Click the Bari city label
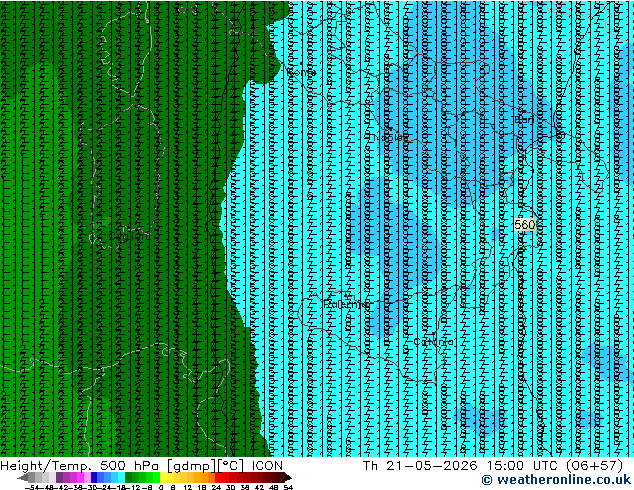The width and height of the screenshot is (634, 490). pyautogui.click(x=524, y=120)
